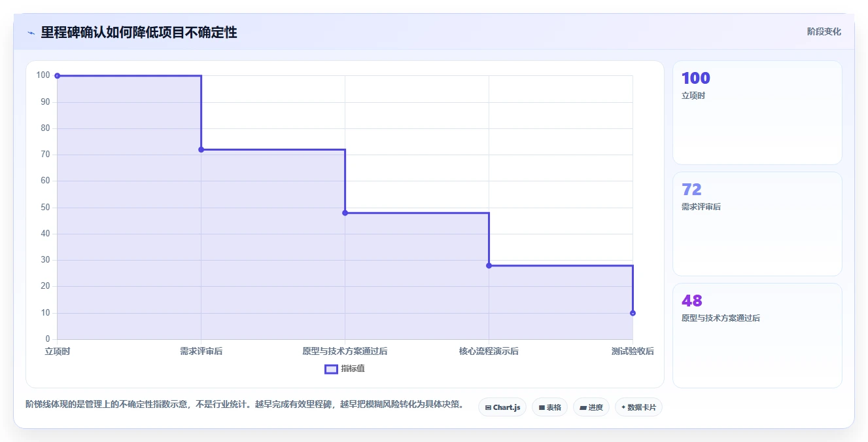This screenshot has width=868, height=442.
Task: Click the y-axis value 90
Action: click(46, 102)
